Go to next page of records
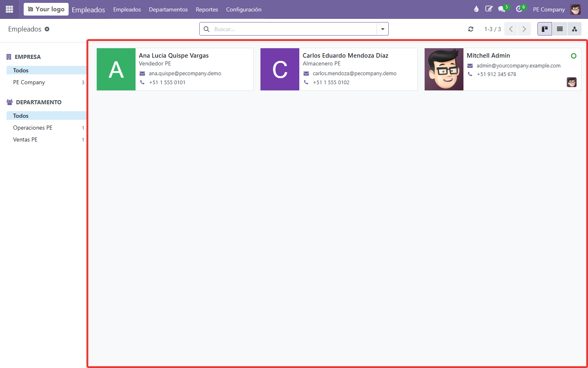This screenshot has width=588, height=368. 524,29
